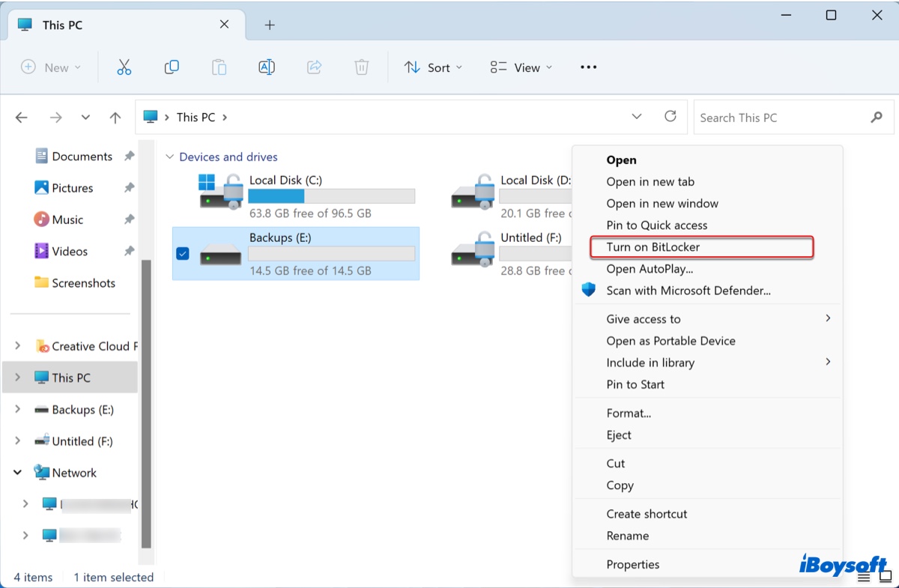Switch to large thumbnails via status bar icon
Image resolution: width=899 pixels, height=588 pixels.
click(x=886, y=577)
